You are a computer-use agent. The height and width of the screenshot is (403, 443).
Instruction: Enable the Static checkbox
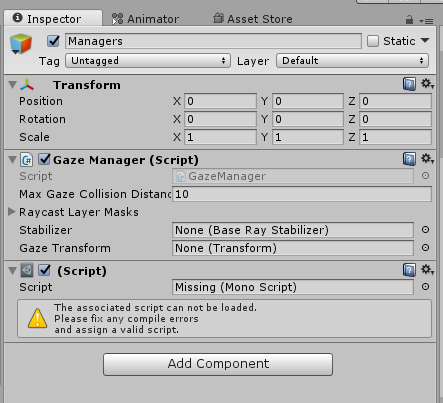coord(373,41)
